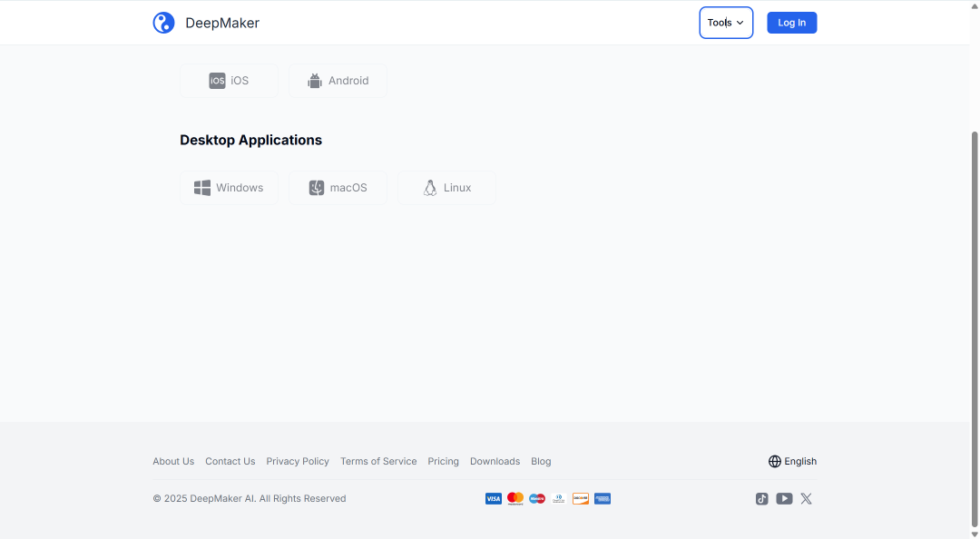Go to the Pricing page

coord(443,462)
